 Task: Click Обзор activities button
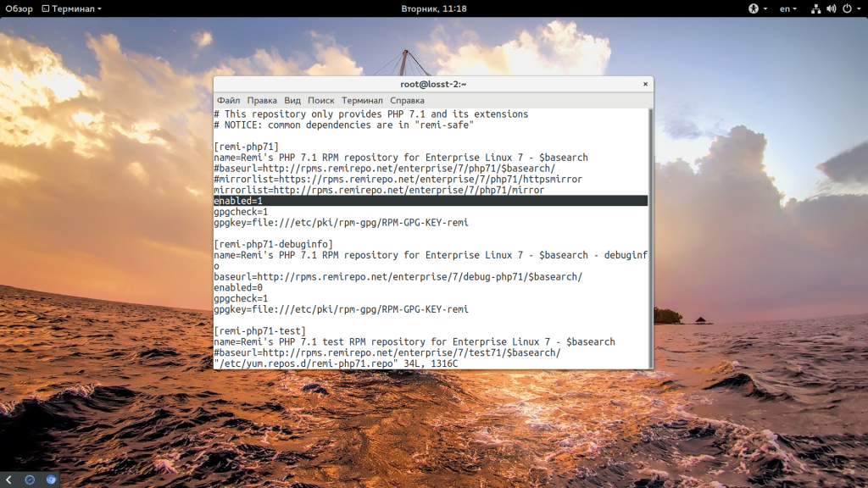point(19,8)
